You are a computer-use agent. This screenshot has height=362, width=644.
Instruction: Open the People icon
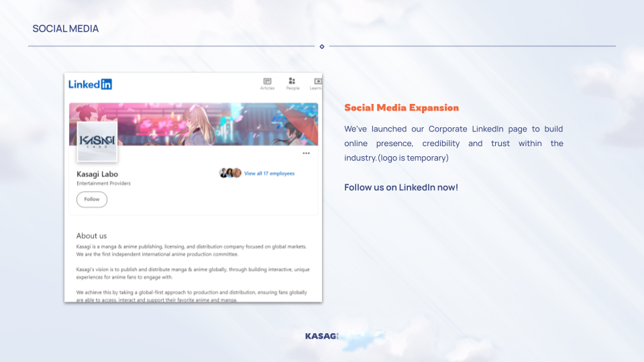click(292, 84)
